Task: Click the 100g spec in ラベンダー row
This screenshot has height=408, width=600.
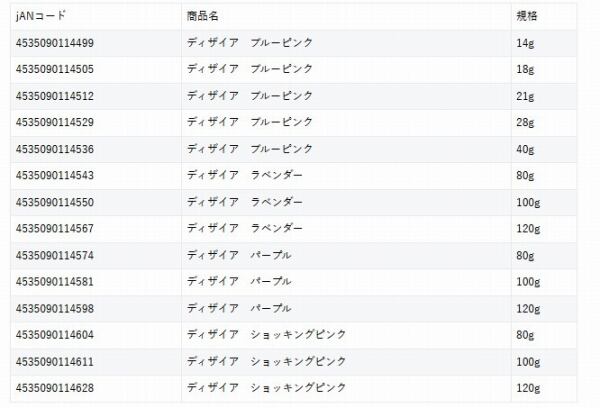Action: 527,202
